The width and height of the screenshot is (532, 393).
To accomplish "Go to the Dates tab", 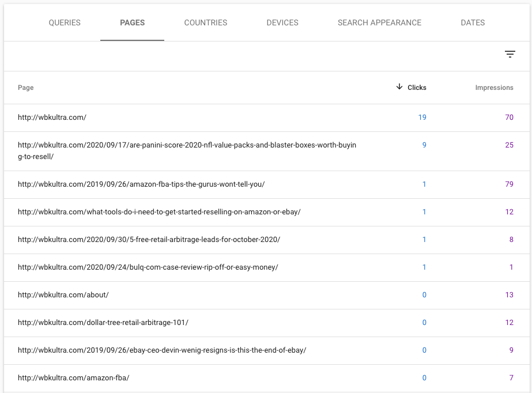I will point(473,22).
